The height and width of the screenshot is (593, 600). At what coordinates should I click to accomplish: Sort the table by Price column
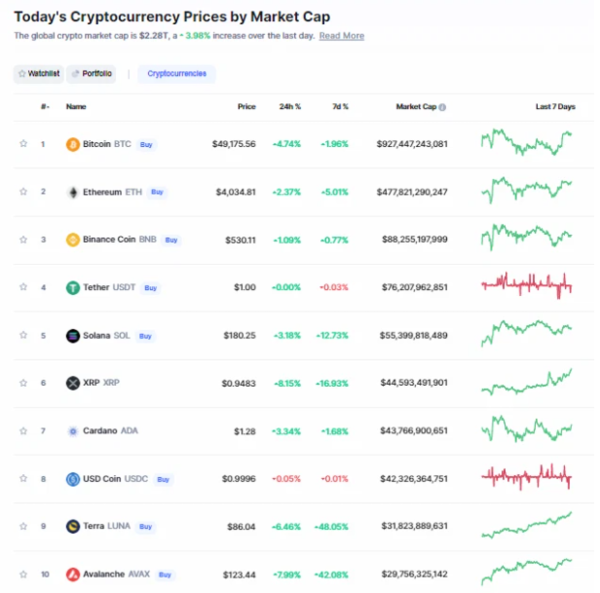(x=246, y=106)
